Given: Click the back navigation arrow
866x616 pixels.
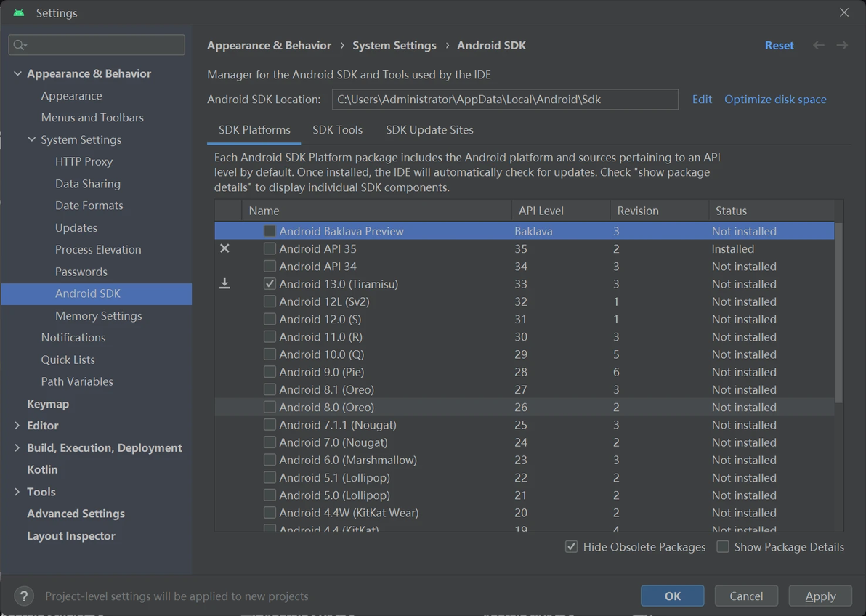Looking at the screenshot, I should tap(819, 45).
